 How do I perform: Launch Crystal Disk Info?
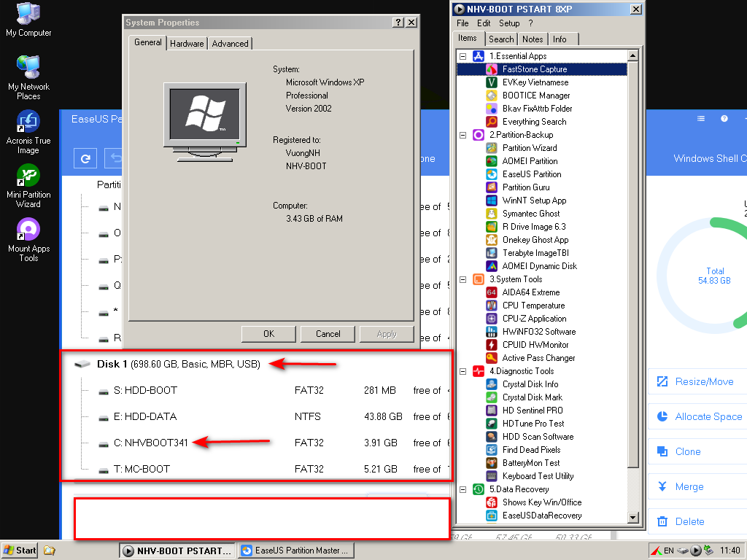point(530,384)
